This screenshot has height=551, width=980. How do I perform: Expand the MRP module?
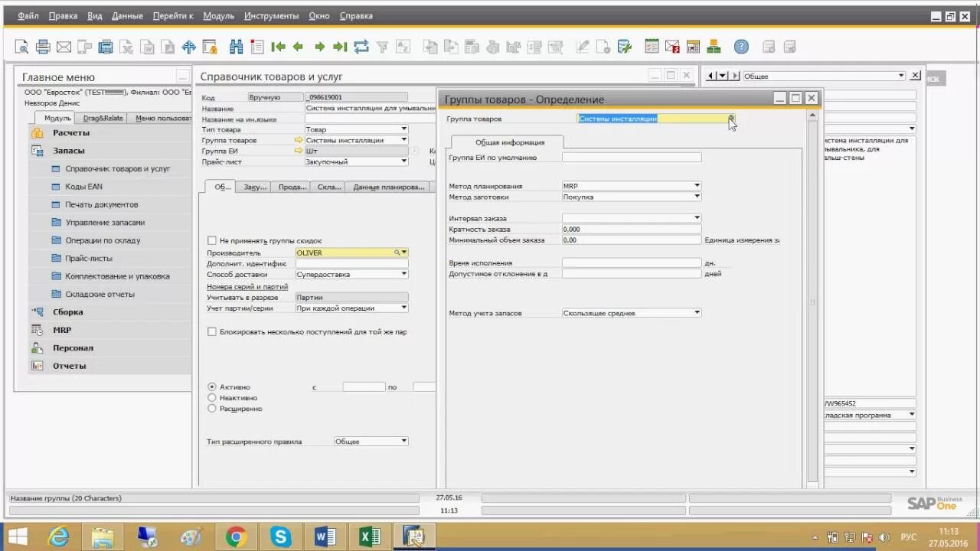(x=62, y=330)
